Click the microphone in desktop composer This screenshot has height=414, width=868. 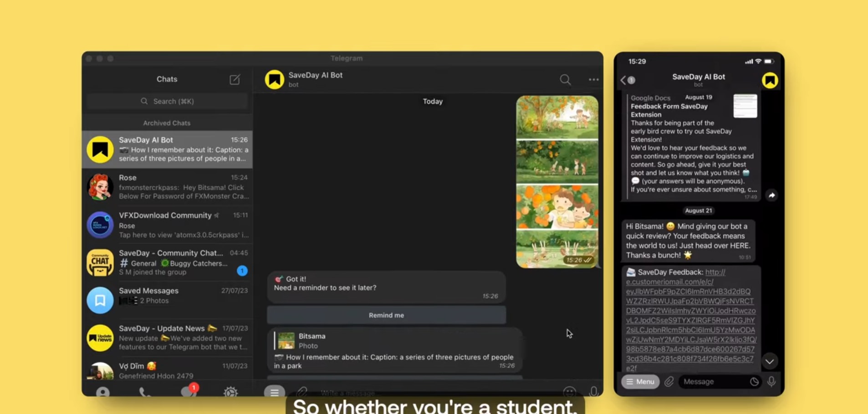(593, 391)
